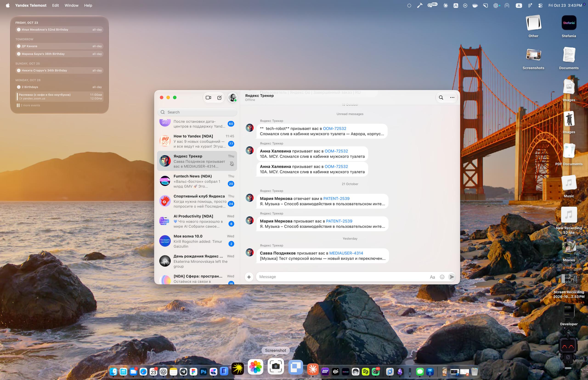Open the День рождения Яндекс chat
Image resolution: width=588 pixels, height=380 pixels.
[197, 261]
